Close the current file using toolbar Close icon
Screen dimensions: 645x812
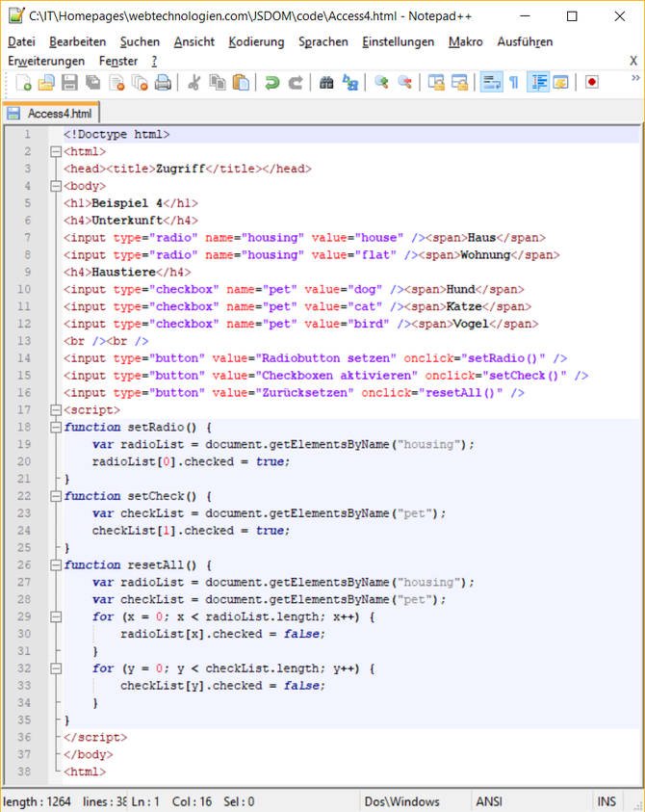pos(117,82)
